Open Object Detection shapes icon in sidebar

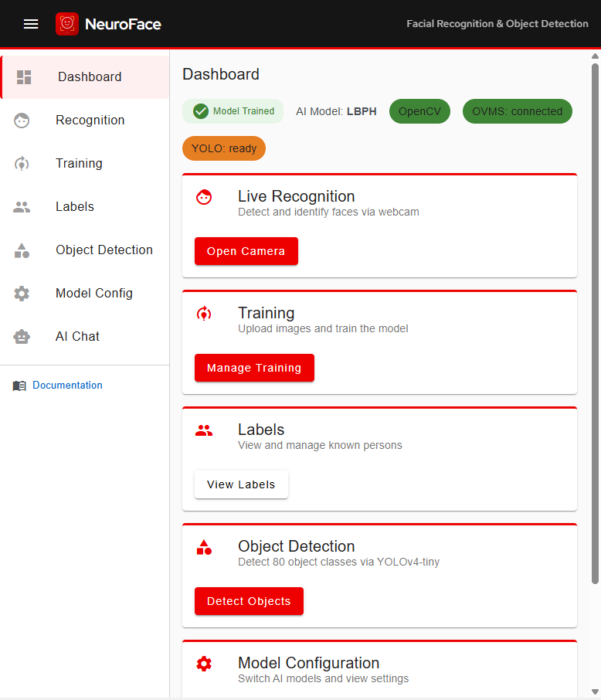22,250
